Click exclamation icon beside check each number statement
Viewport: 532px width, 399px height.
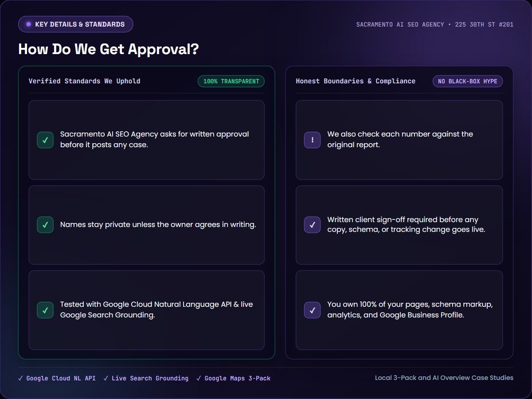[313, 140]
